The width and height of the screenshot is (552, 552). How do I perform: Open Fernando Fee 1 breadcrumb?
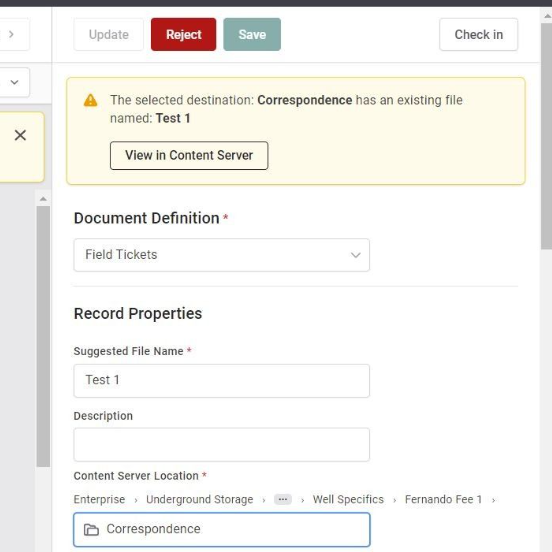pyautogui.click(x=443, y=500)
